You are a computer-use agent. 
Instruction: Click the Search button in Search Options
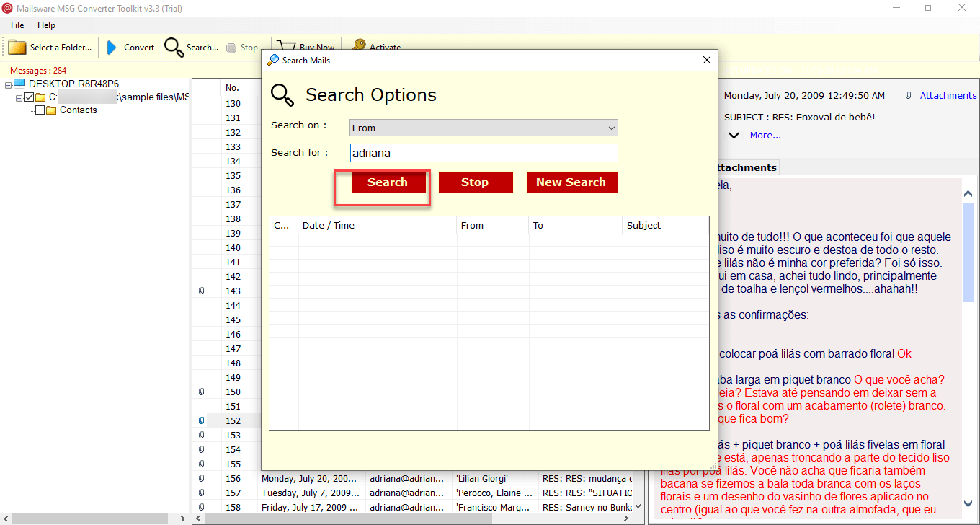coord(388,182)
